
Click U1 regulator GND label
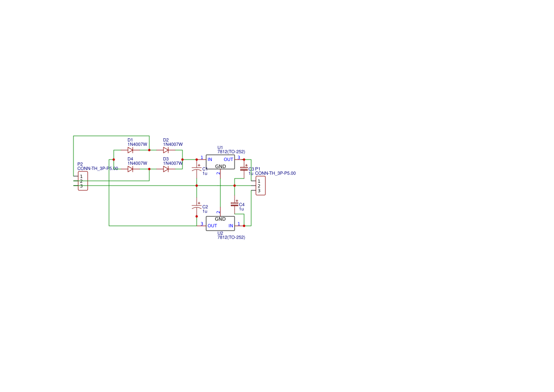tap(220, 166)
